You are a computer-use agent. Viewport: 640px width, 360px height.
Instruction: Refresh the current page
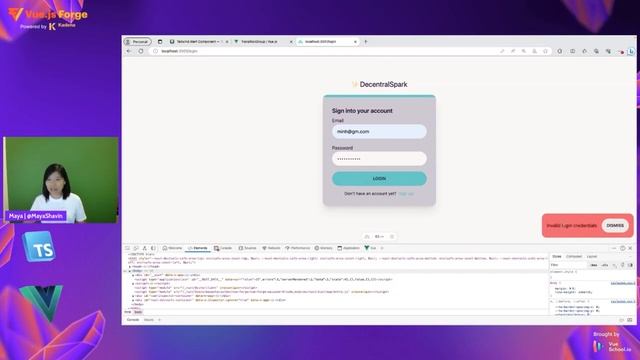click(x=141, y=51)
